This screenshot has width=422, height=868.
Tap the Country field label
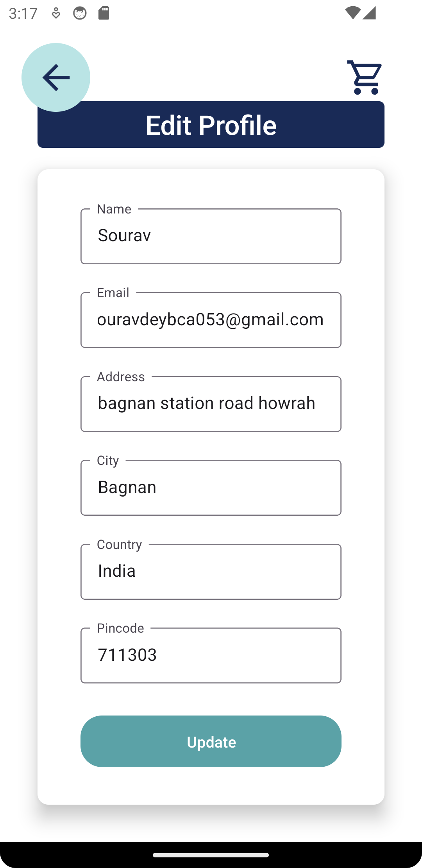119,545
